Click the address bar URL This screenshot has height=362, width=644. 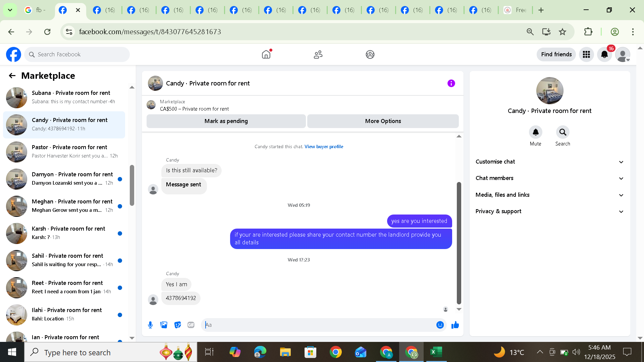[x=150, y=32]
